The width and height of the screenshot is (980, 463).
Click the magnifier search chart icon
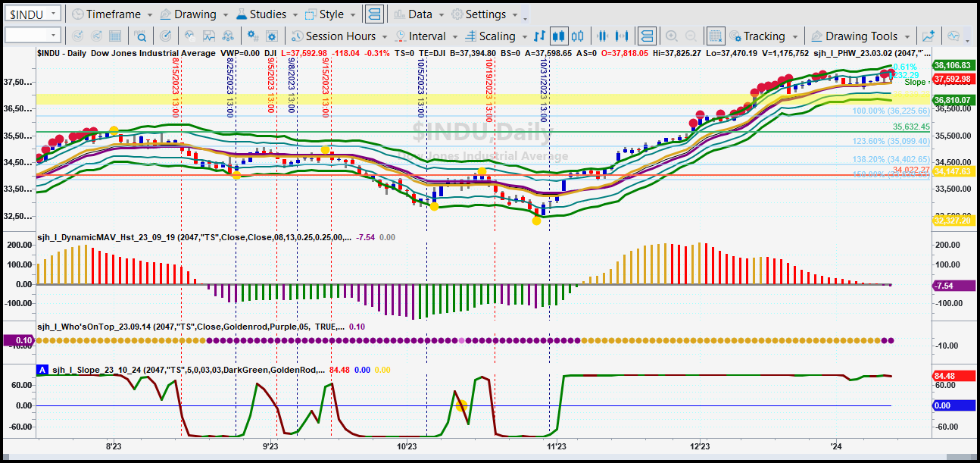[x=141, y=36]
